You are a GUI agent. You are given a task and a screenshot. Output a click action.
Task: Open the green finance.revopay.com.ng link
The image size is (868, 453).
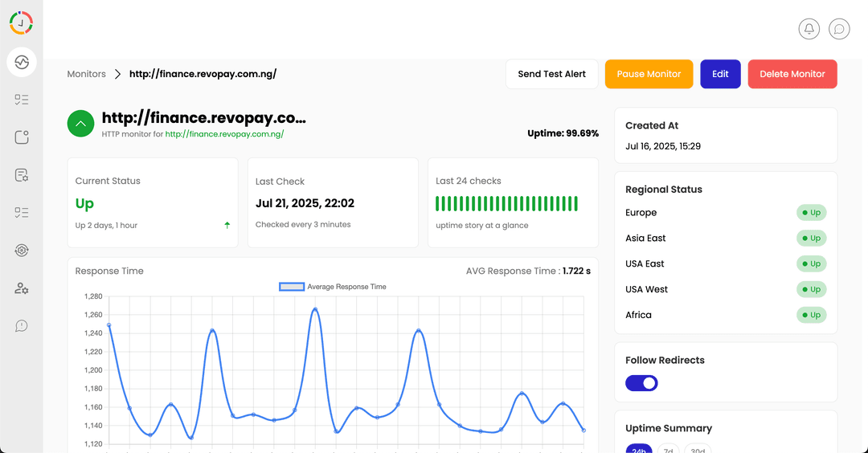click(225, 134)
